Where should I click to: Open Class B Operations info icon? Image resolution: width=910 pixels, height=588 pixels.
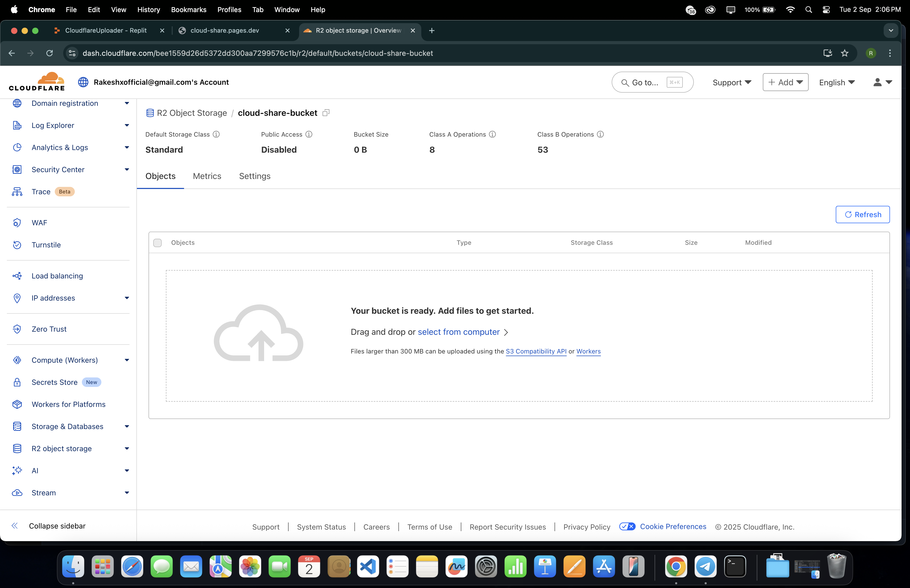pyautogui.click(x=600, y=134)
